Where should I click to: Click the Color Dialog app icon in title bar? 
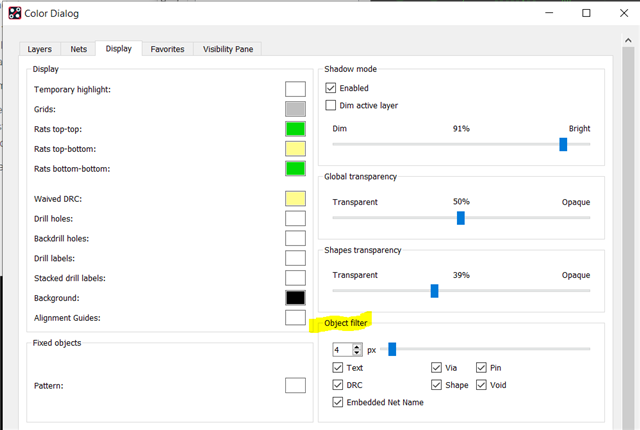point(15,13)
